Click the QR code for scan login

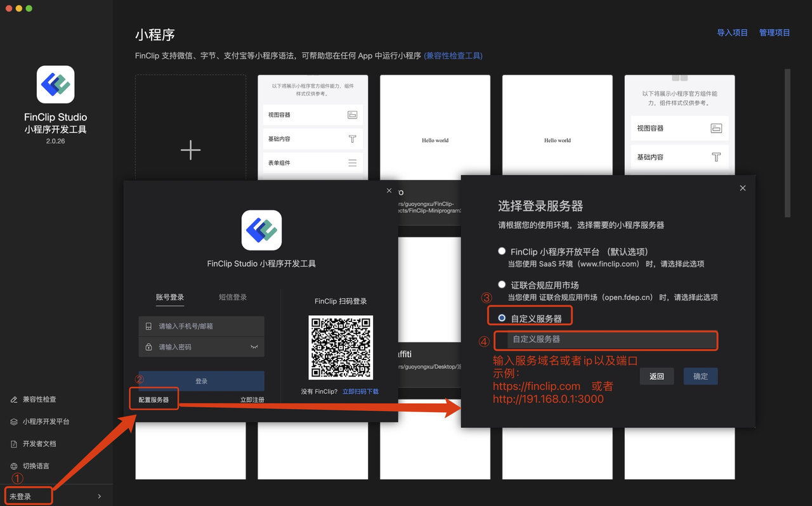[x=341, y=347]
